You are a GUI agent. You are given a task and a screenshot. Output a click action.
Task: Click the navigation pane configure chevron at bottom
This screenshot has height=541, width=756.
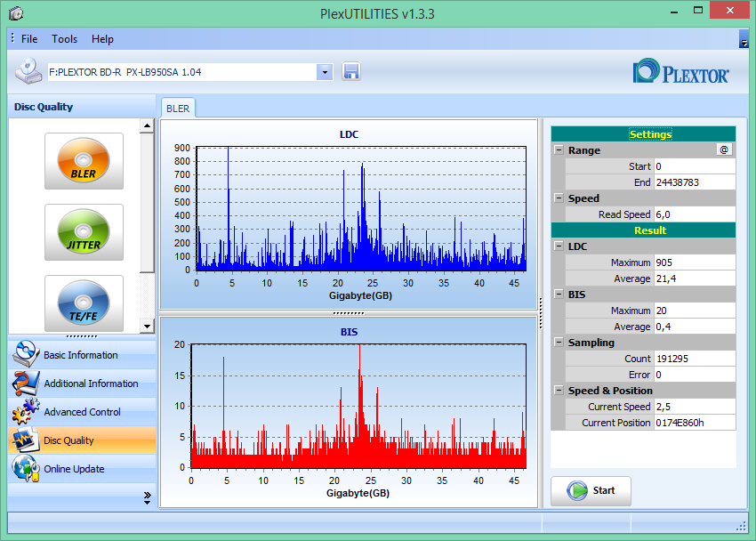coord(147,498)
